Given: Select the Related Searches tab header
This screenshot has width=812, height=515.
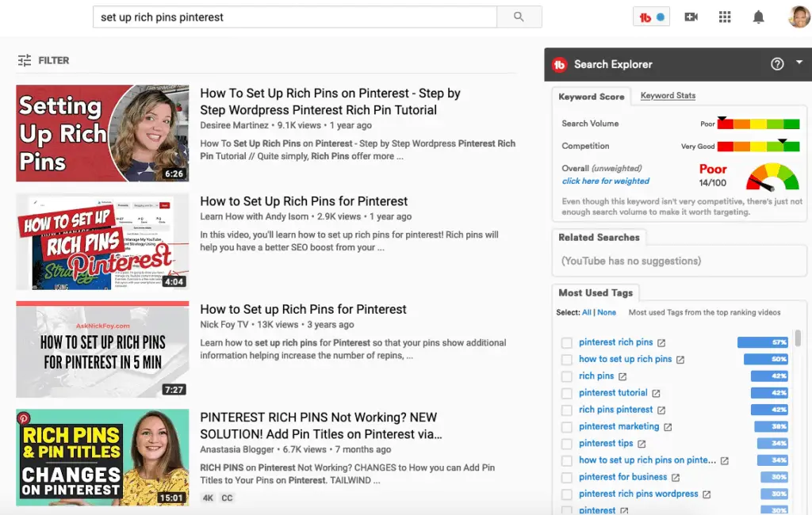Looking at the screenshot, I should click(x=599, y=238).
